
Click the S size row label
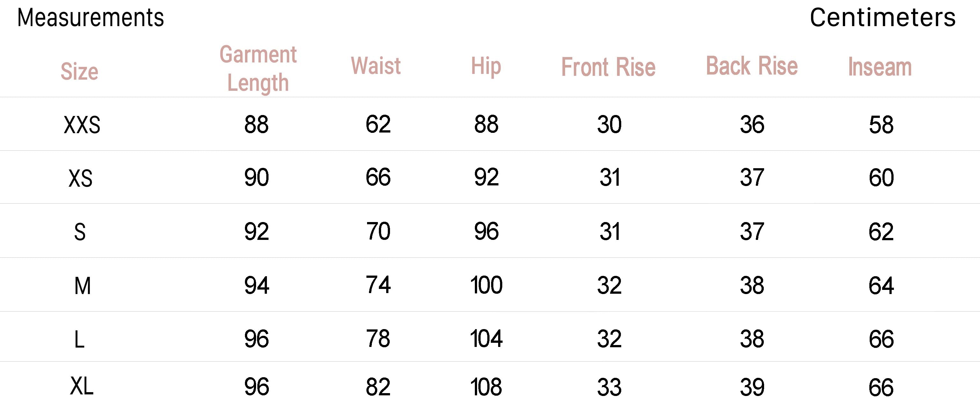pos(79,231)
